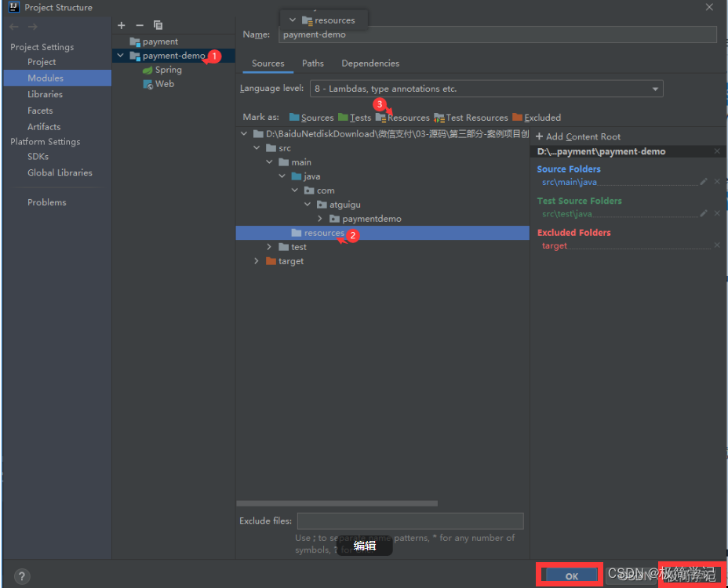728x588 pixels.
Task: Mark folder as Sources
Action: pyautogui.click(x=311, y=118)
